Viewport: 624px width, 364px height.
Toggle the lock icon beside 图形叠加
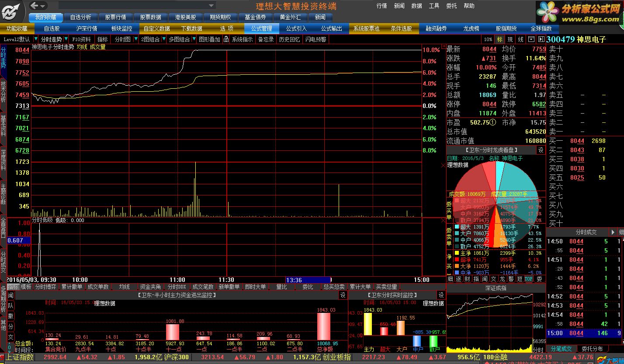coord(226,39)
